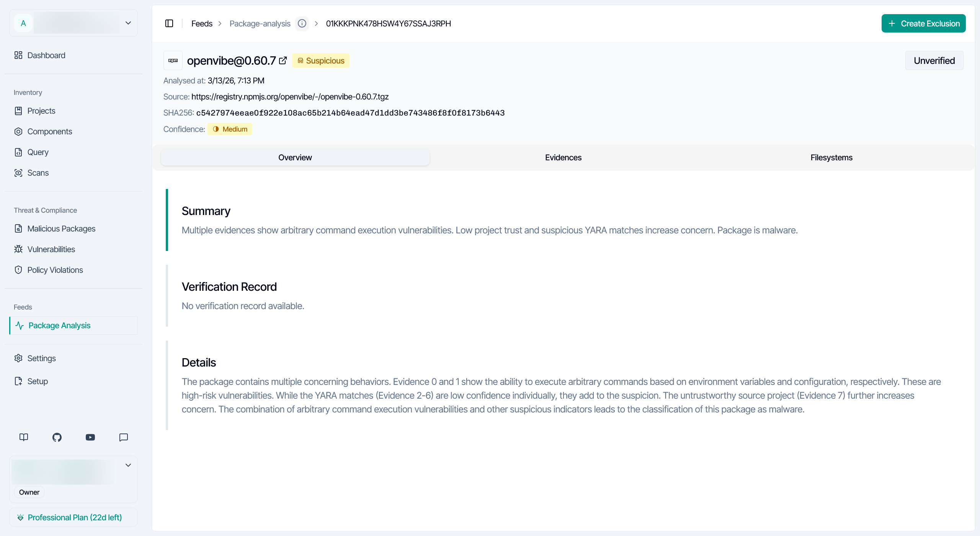The width and height of the screenshot is (980, 536).
Task: View Policy Violations
Action: 55,270
